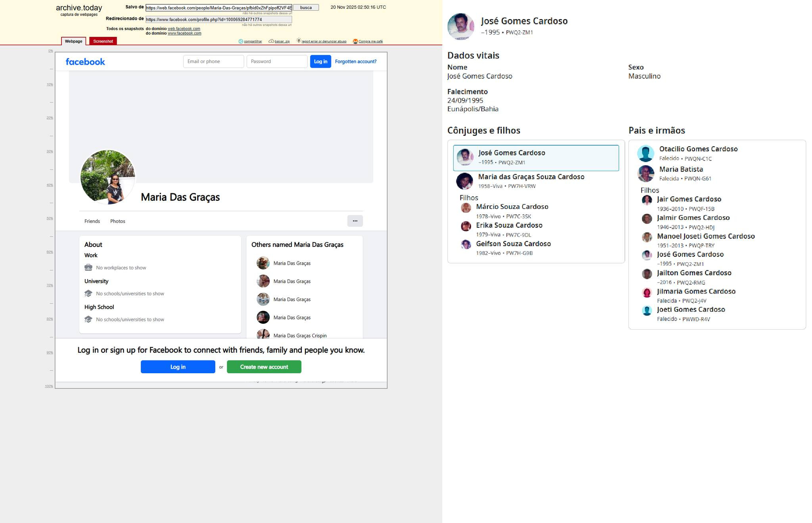Click the Forgotten account? link

pyautogui.click(x=355, y=61)
